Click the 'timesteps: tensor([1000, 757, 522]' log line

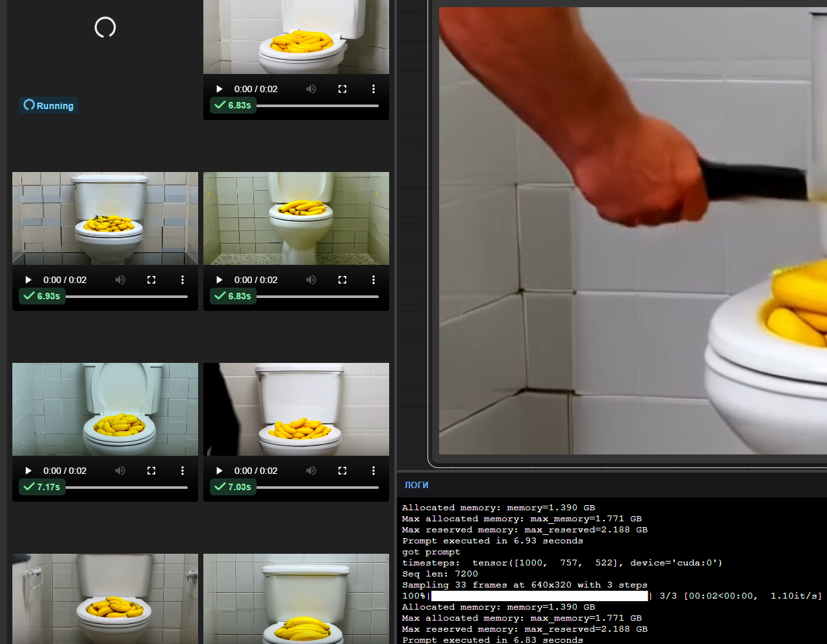pos(562,563)
